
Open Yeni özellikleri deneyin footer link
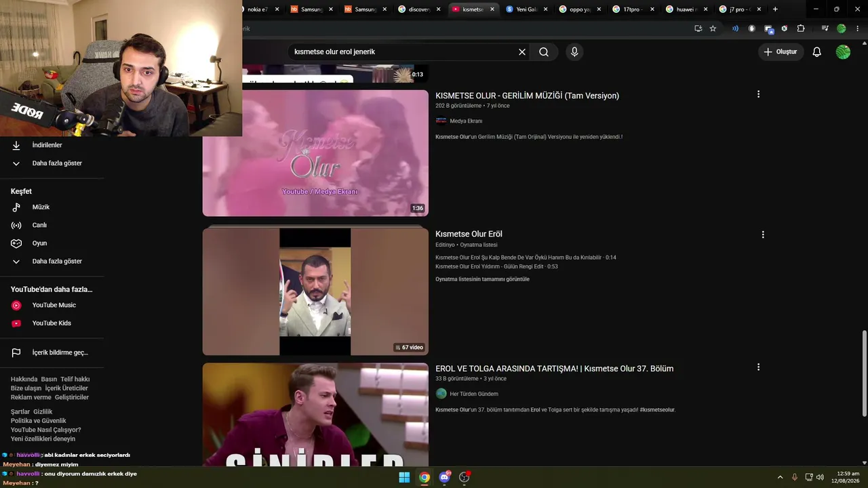pyautogui.click(x=43, y=439)
